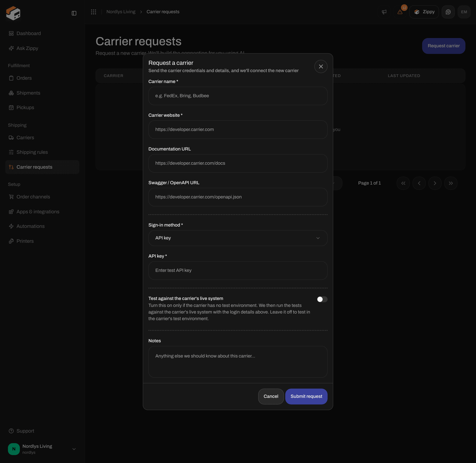Open Pickups in sidebar
Viewport: 476px width, 463px height.
tap(42, 107)
